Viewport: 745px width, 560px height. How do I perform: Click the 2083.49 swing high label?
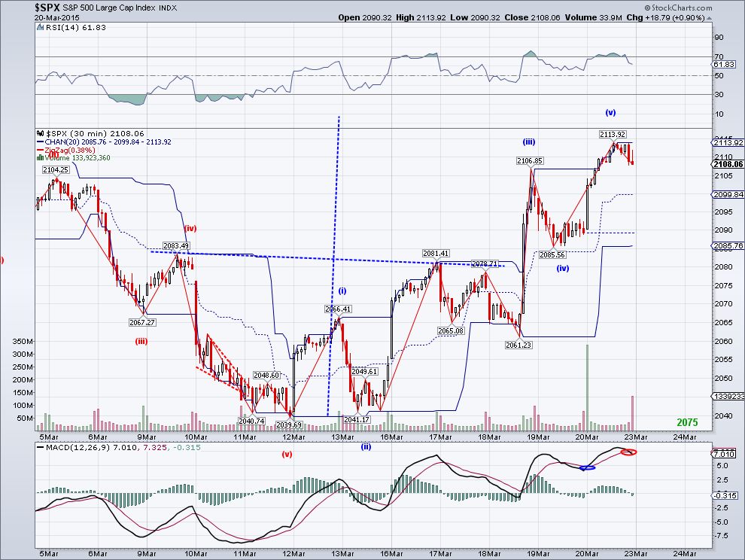(176, 246)
